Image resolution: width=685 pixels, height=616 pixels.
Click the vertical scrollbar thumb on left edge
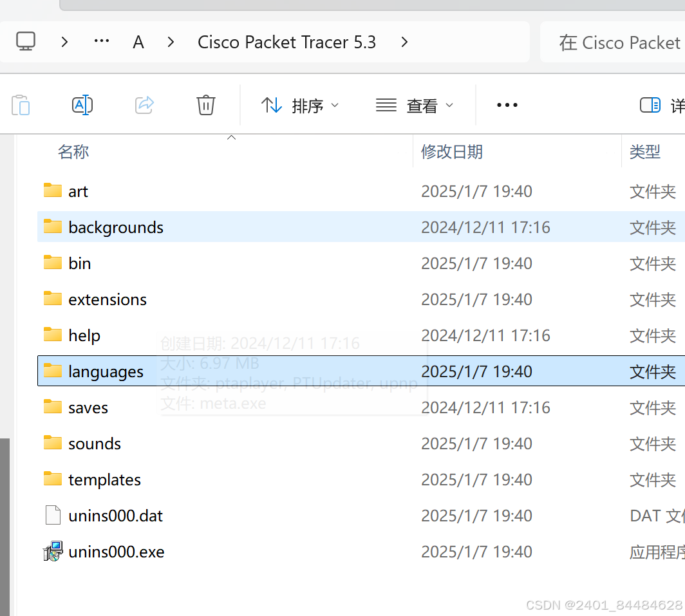pos(5,527)
